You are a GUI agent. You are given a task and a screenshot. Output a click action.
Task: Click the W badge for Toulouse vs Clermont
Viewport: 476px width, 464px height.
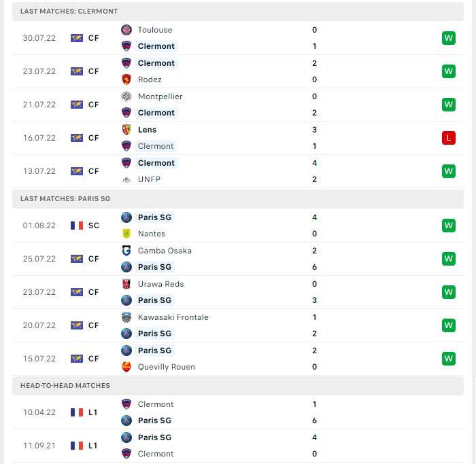[449, 38]
